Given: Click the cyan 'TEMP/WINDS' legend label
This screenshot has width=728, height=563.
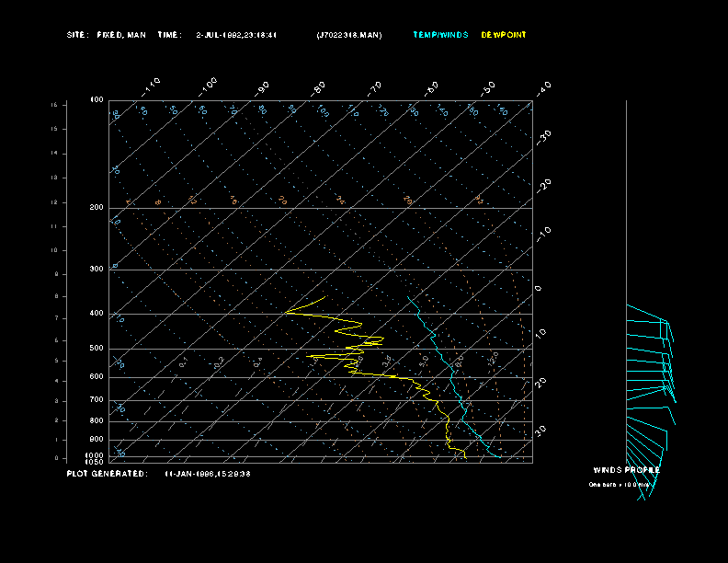Looking at the screenshot, I should [440, 35].
